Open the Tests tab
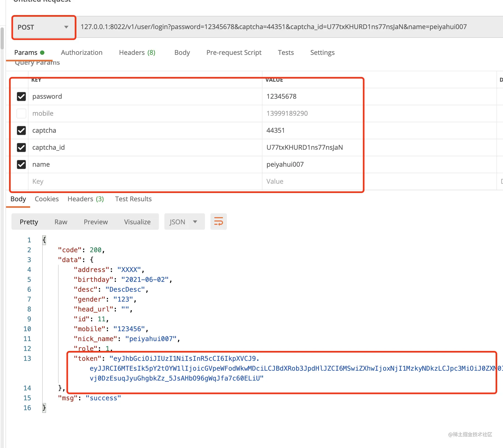The height and width of the screenshot is (448, 503). (286, 52)
